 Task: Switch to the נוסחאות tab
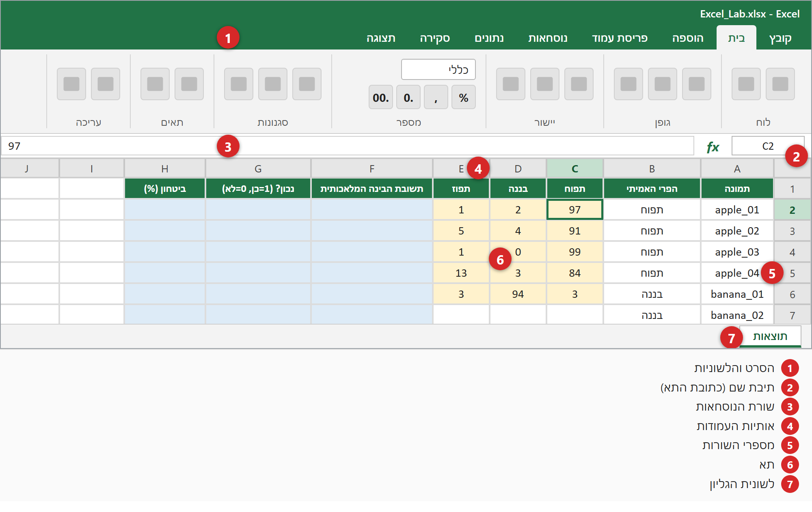pos(548,38)
